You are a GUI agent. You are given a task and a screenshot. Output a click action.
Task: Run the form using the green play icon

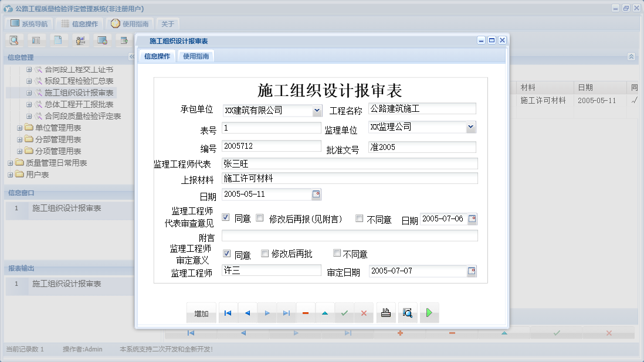[429, 313]
